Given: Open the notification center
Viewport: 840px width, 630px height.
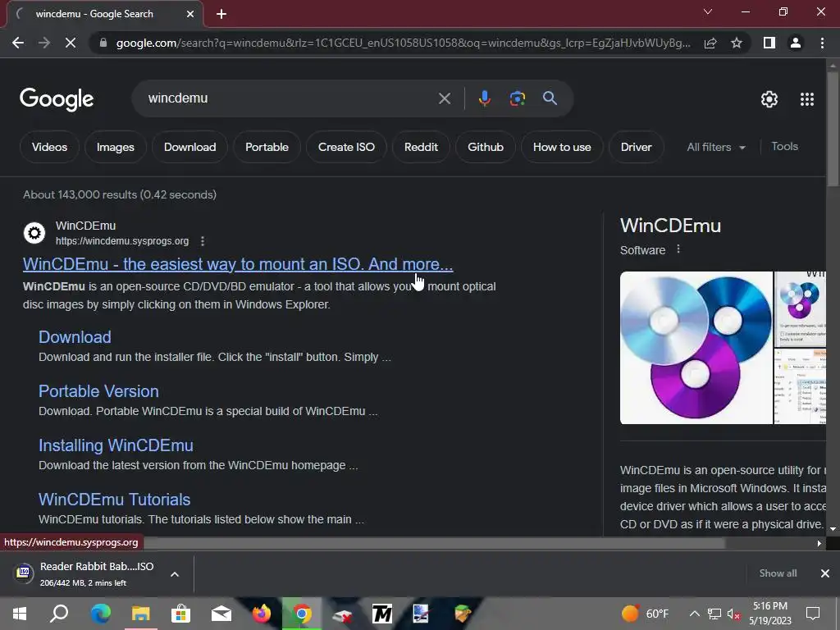Looking at the screenshot, I should pos(813,614).
